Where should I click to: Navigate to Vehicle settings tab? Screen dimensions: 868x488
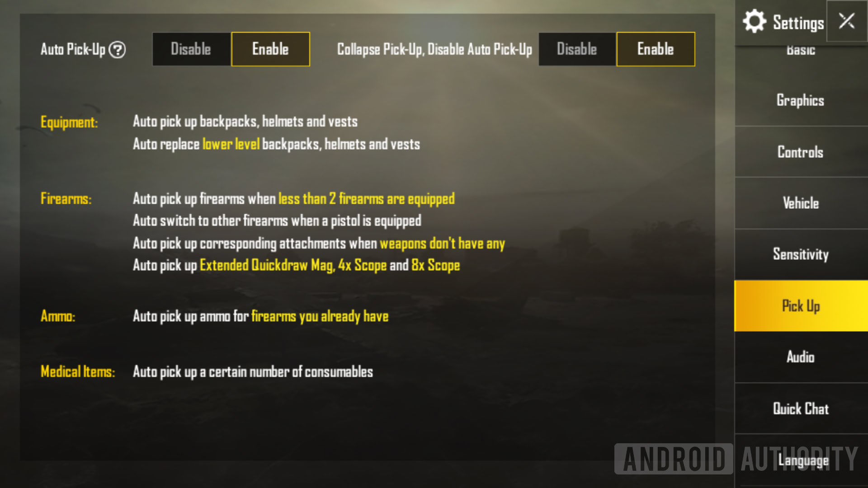click(x=801, y=203)
